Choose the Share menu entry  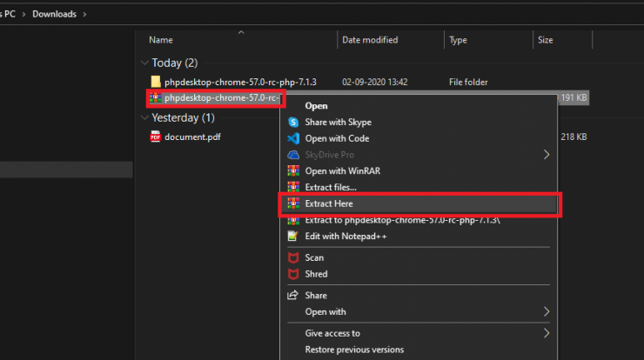click(x=316, y=296)
